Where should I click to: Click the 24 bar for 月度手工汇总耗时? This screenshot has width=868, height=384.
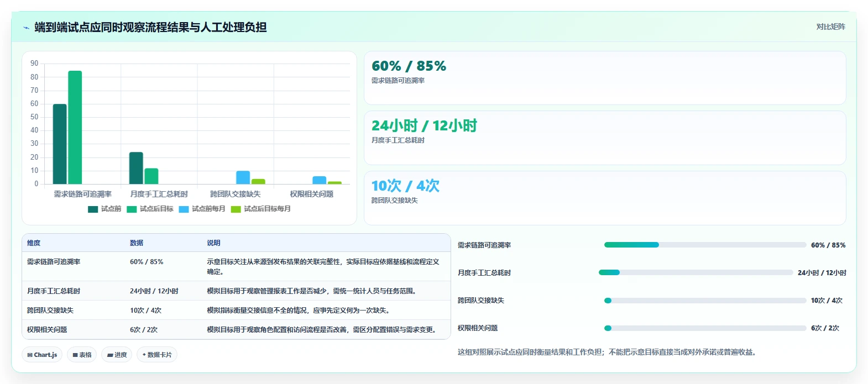coord(136,168)
